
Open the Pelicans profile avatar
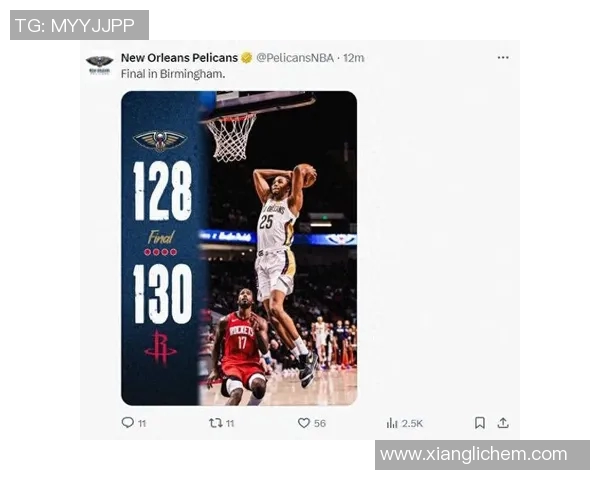99,64
